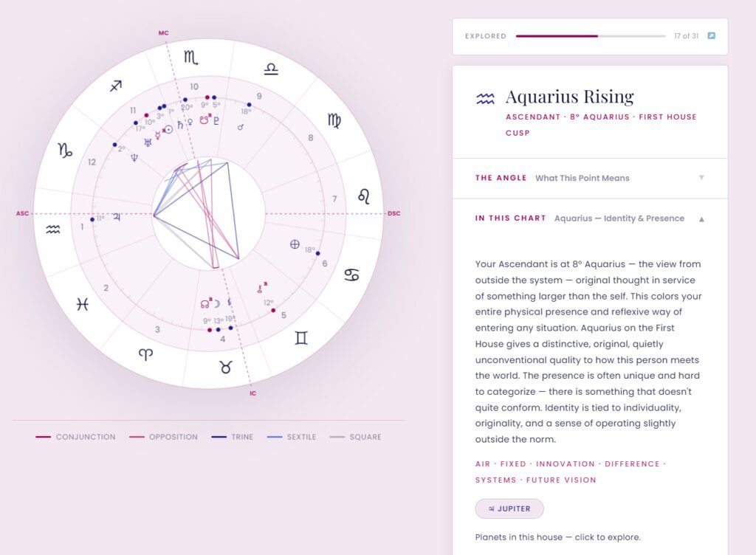Click the JUPITER planet chip
The width and height of the screenshot is (756, 555).
510,509
